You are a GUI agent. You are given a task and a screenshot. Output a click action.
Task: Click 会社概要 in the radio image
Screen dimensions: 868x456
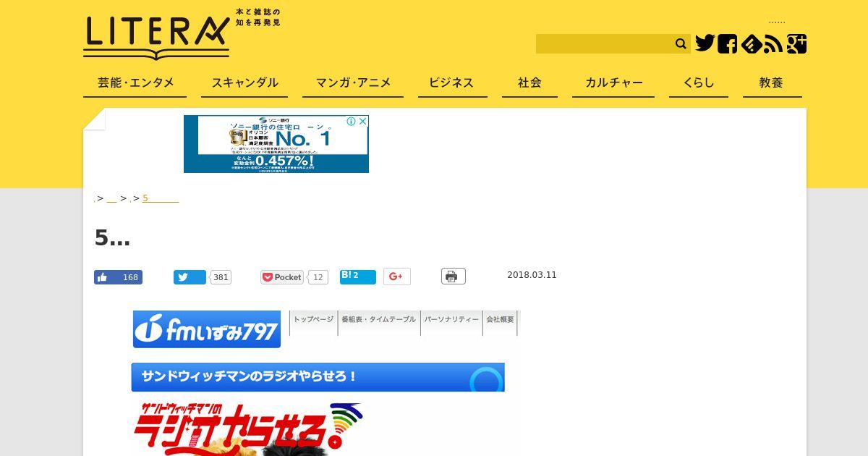500,319
